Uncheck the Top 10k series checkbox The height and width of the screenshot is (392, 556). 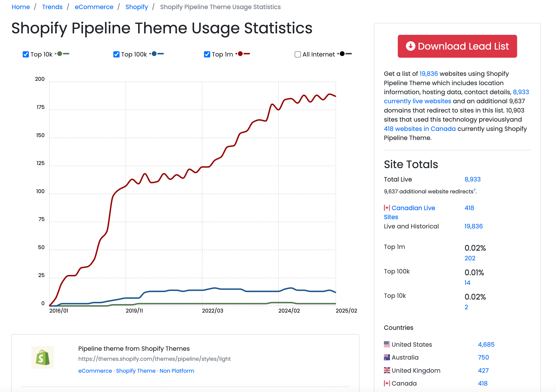[26, 54]
